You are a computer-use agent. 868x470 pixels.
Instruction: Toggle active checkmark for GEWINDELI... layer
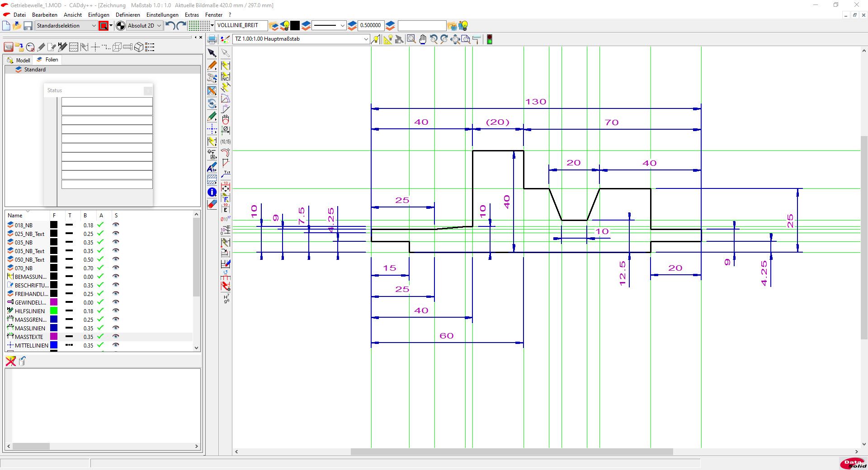click(x=100, y=302)
